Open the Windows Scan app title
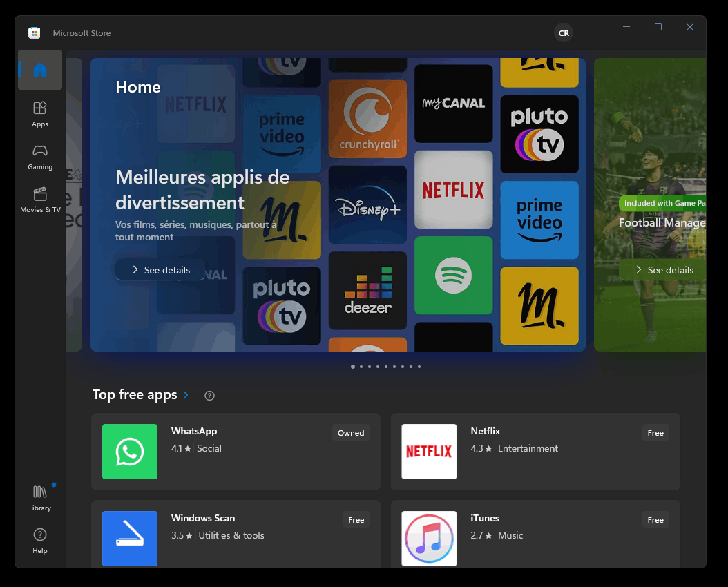Screen dimensions: 728x587 click(203, 518)
